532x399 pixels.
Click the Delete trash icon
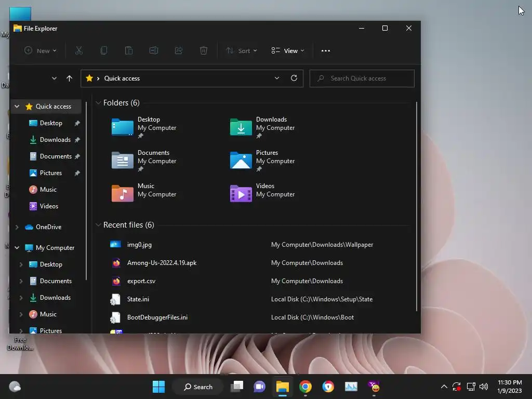click(204, 50)
